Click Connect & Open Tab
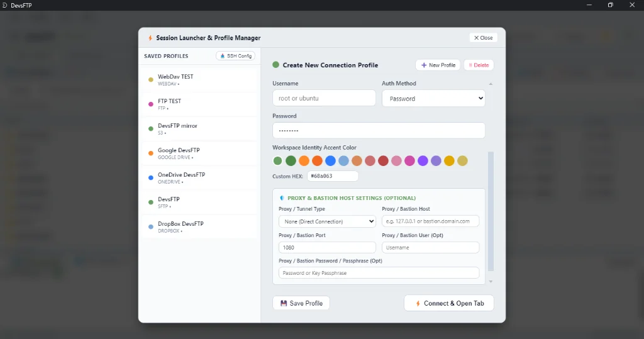Screen dimensions: 644x339 pyautogui.click(x=449, y=303)
